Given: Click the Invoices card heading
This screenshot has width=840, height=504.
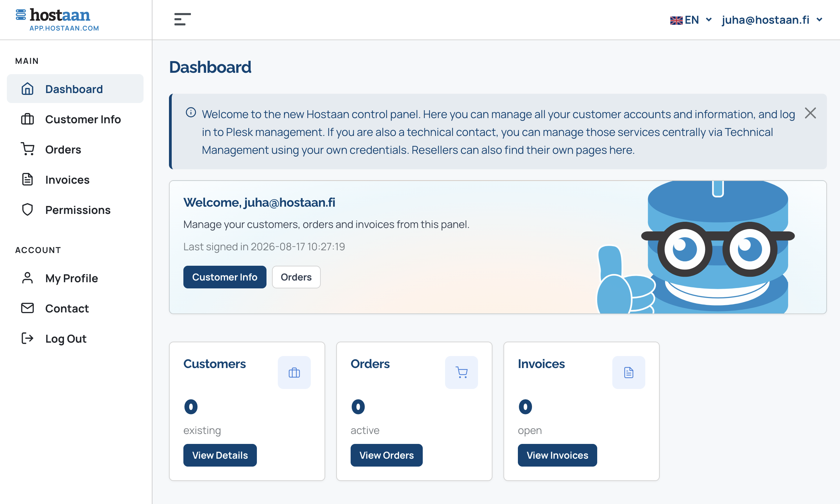Looking at the screenshot, I should coord(542,364).
